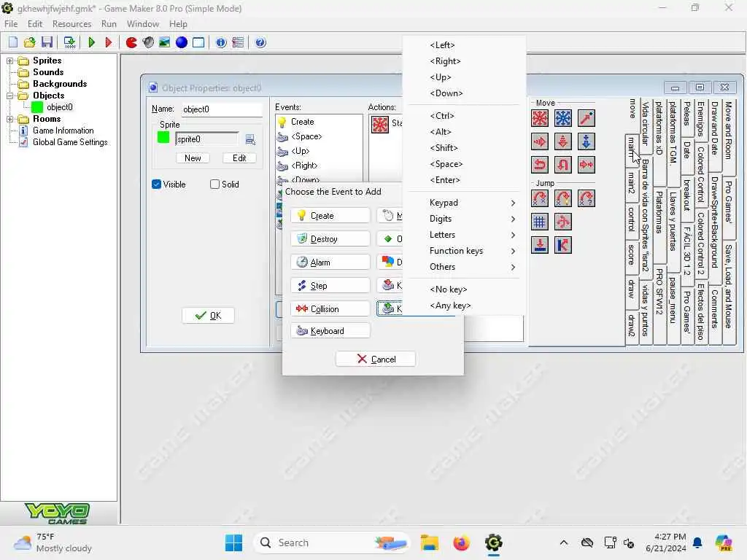The height and width of the screenshot is (560, 747).
Task: Select the Speed Vertical action icon
Action: point(563,141)
